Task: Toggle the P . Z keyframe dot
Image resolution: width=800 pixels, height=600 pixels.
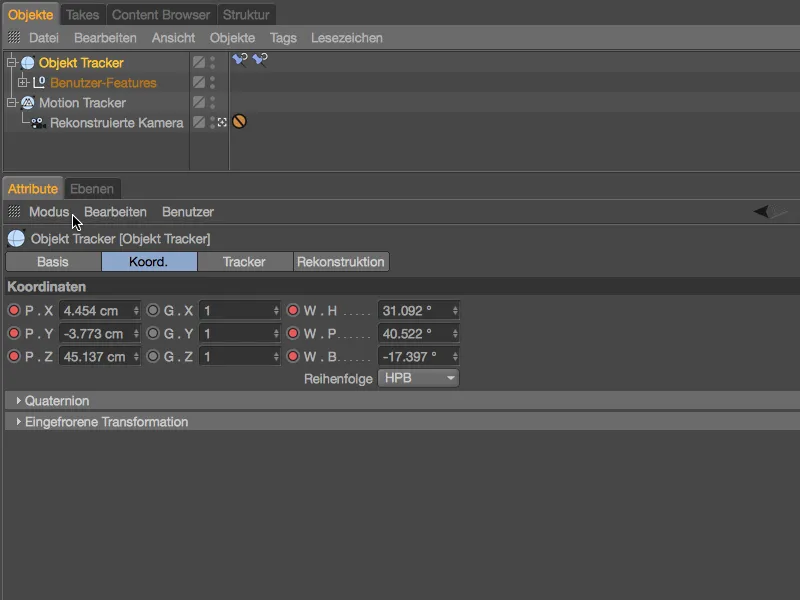Action: point(14,356)
